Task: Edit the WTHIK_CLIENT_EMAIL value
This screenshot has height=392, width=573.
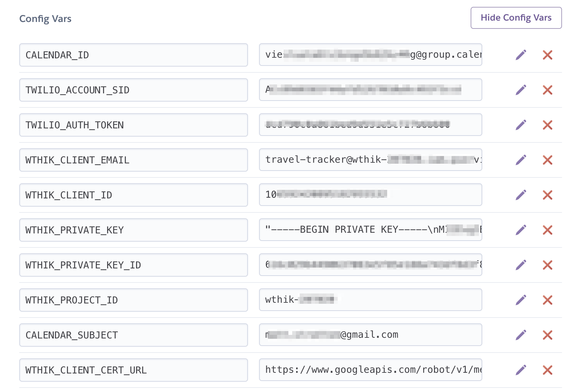Action: coord(521,160)
